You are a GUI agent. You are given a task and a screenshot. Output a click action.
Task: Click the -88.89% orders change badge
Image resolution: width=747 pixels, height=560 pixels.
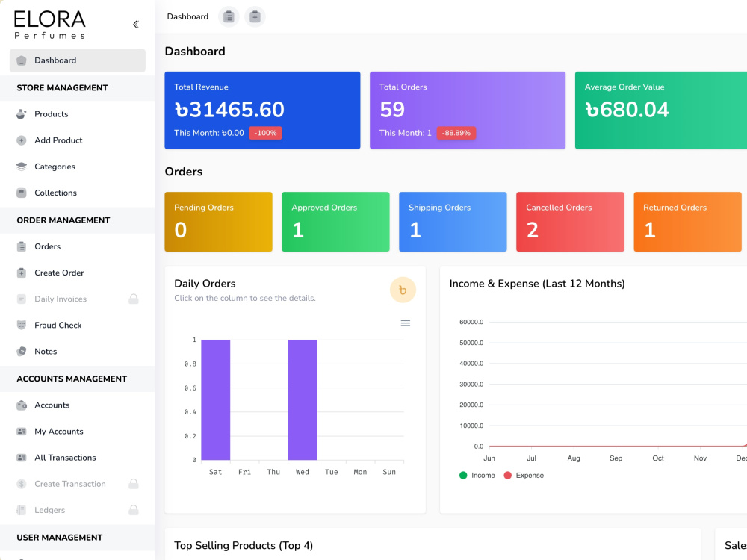[456, 133]
